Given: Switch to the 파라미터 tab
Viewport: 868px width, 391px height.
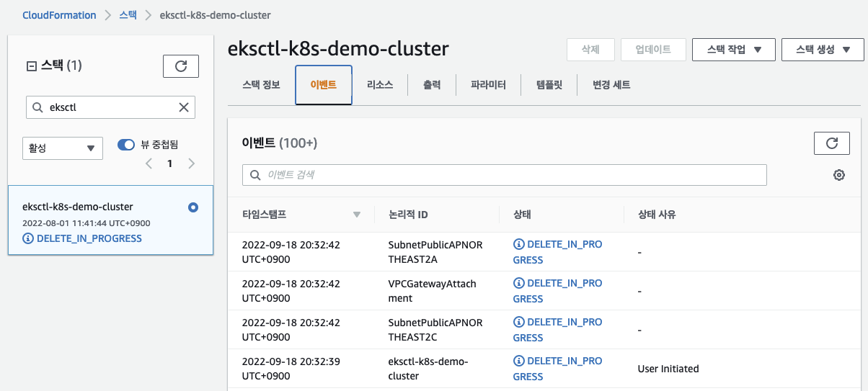Looking at the screenshot, I should point(488,85).
